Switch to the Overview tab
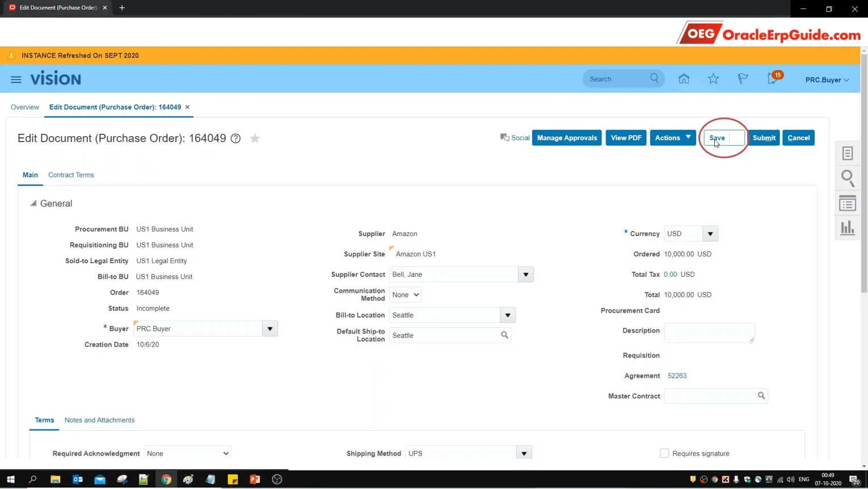Image resolution: width=868 pixels, height=489 pixels. [x=25, y=107]
